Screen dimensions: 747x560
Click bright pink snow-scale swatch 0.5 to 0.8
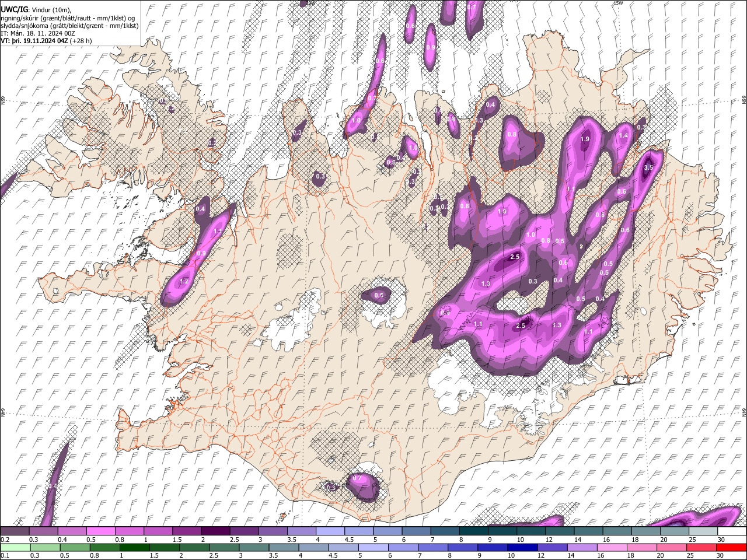point(100,531)
